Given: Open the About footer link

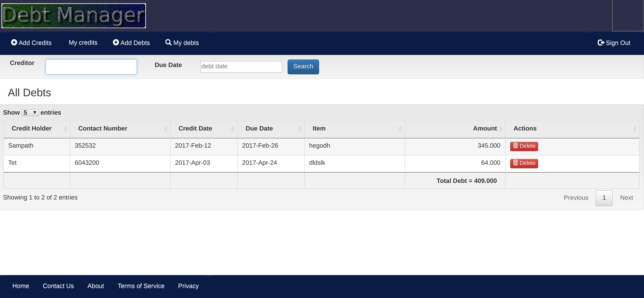Looking at the screenshot, I should point(96,286).
